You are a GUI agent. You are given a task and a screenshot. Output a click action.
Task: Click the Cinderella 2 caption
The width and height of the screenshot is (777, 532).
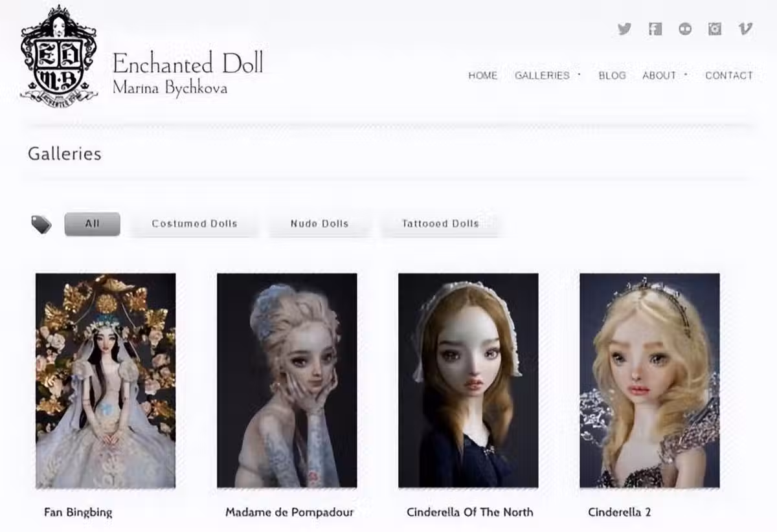620,513
